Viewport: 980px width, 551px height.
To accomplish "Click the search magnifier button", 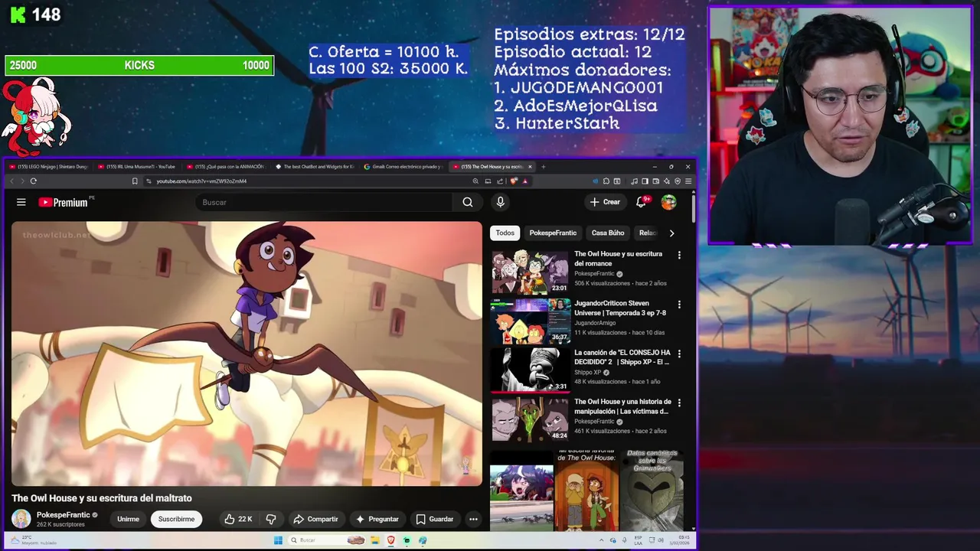I will click(468, 202).
